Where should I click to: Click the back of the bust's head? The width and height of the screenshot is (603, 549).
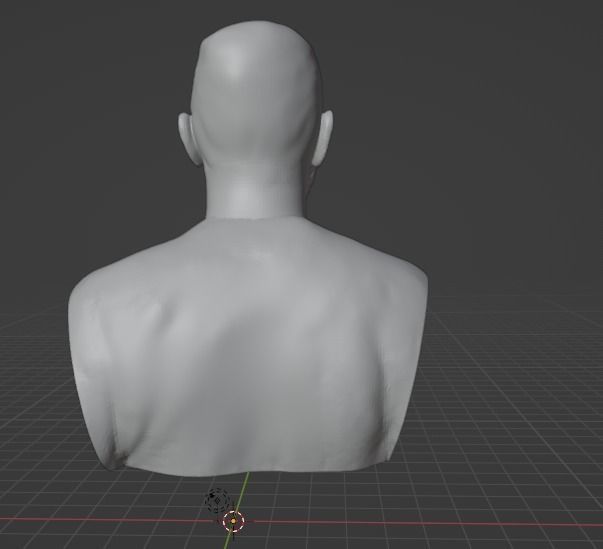(x=255, y=92)
